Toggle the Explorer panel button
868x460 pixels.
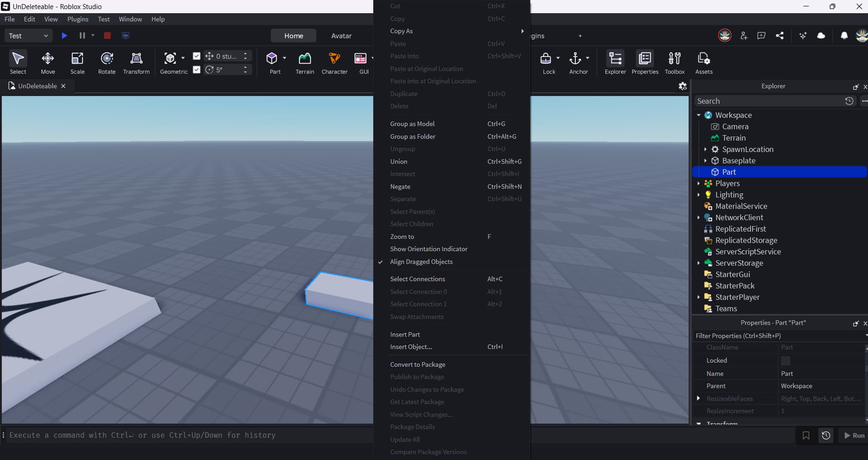pos(615,63)
